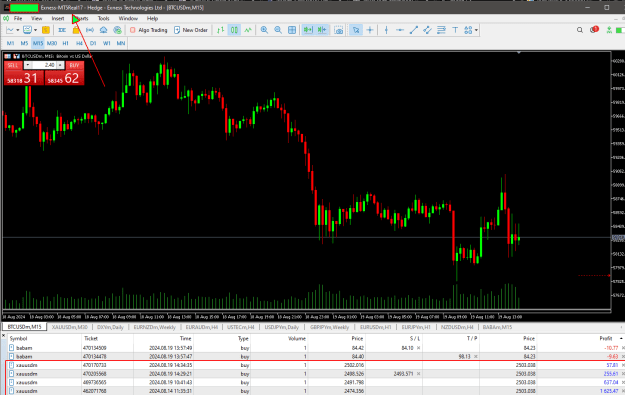
Task: Switch to M30 timeframe
Action: 52,43
